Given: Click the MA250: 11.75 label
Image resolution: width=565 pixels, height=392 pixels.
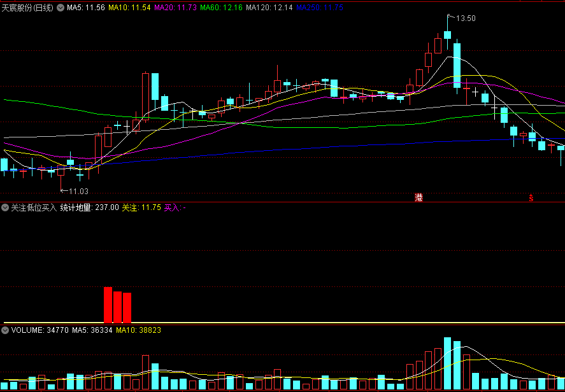Looking at the screenshot, I should pyautogui.click(x=319, y=8).
